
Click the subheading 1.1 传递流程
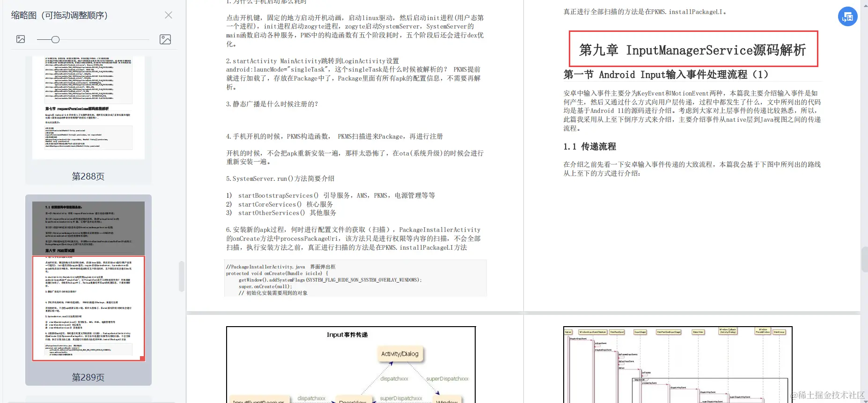point(589,147)
